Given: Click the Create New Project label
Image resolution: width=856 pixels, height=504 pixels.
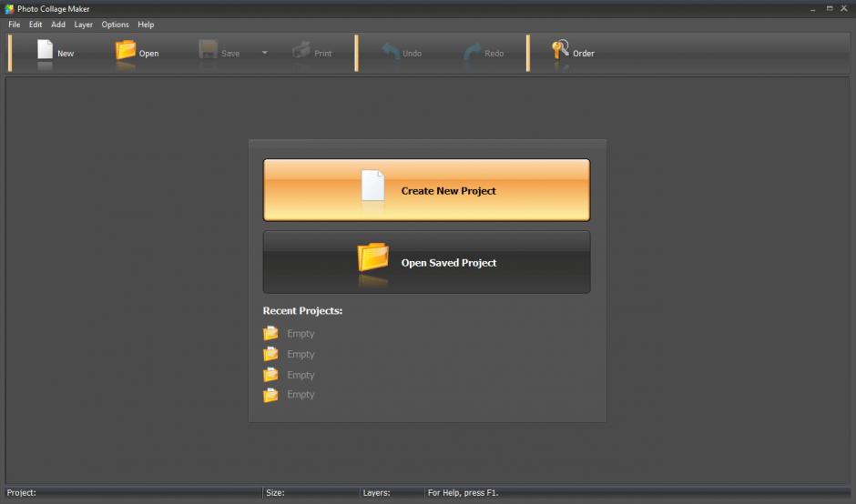Looking at the screenshot, I should point(449,191).
